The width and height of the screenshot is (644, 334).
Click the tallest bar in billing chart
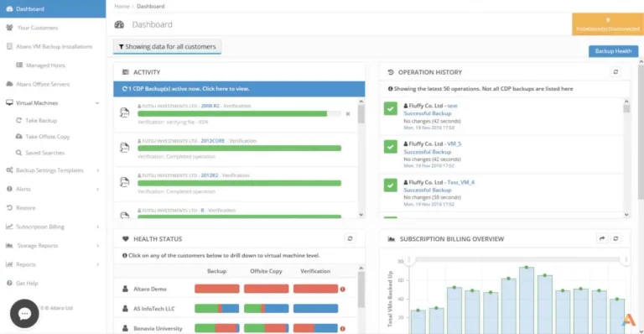[527, 300]
